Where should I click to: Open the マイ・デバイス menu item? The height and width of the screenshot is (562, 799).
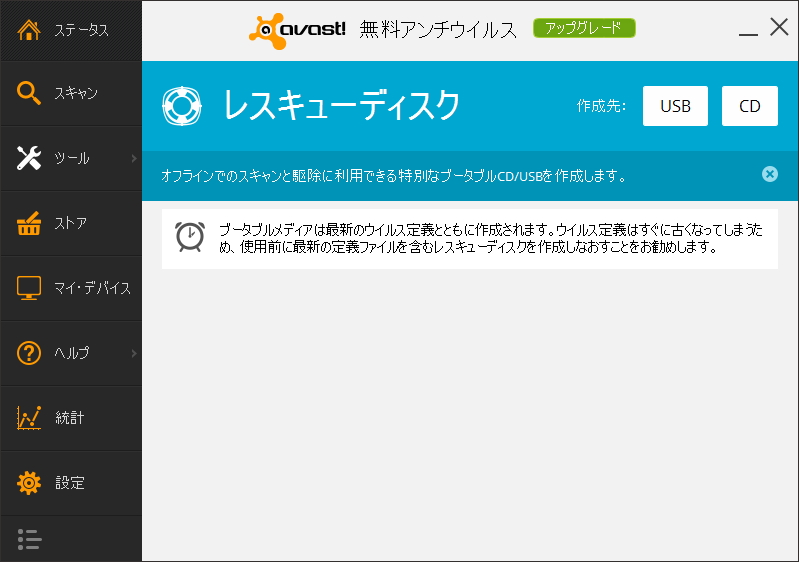click(71, 288)
